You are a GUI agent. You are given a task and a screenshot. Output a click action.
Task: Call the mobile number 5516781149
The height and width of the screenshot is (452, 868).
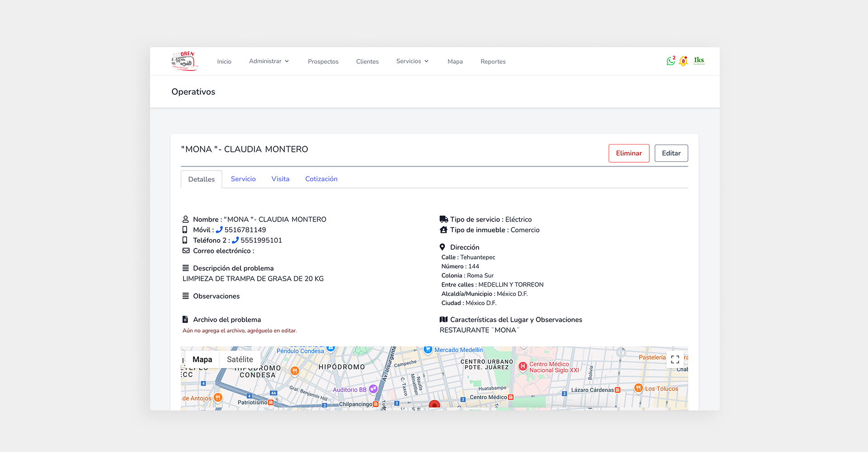[x=245, y=230]
